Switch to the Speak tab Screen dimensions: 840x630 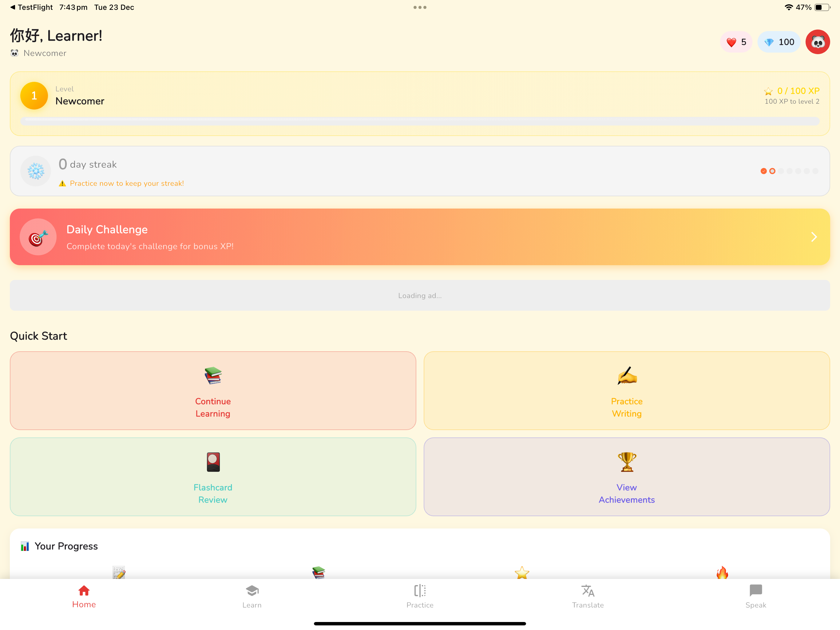point(756,596)
